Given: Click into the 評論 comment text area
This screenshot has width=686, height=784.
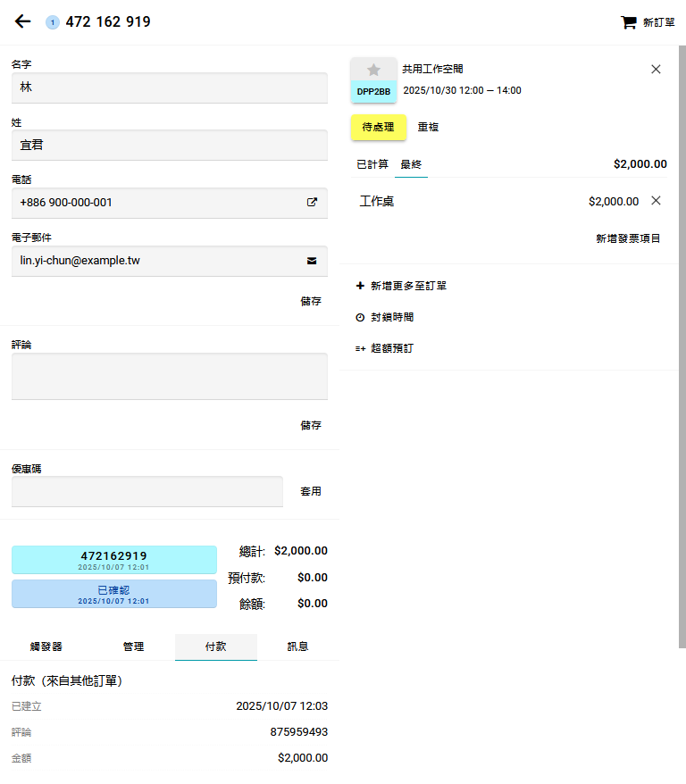Looking at the screenshot, I should [x=169, y=376].
